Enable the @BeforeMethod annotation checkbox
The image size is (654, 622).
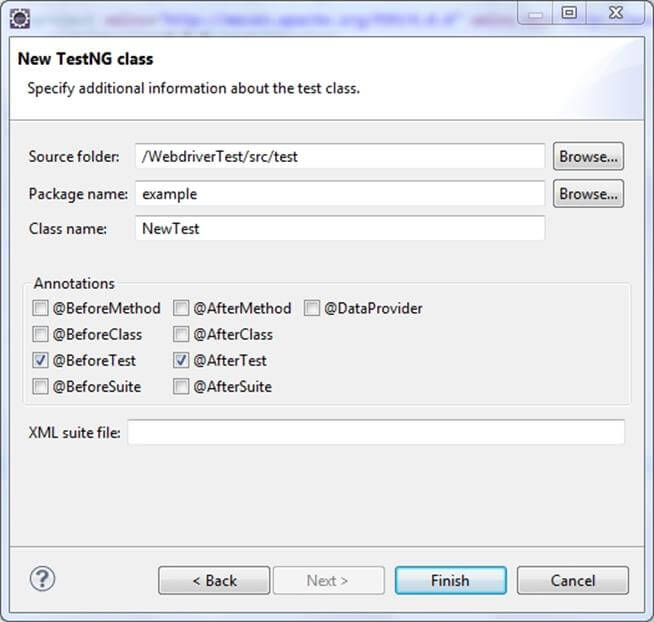(40, 308)
